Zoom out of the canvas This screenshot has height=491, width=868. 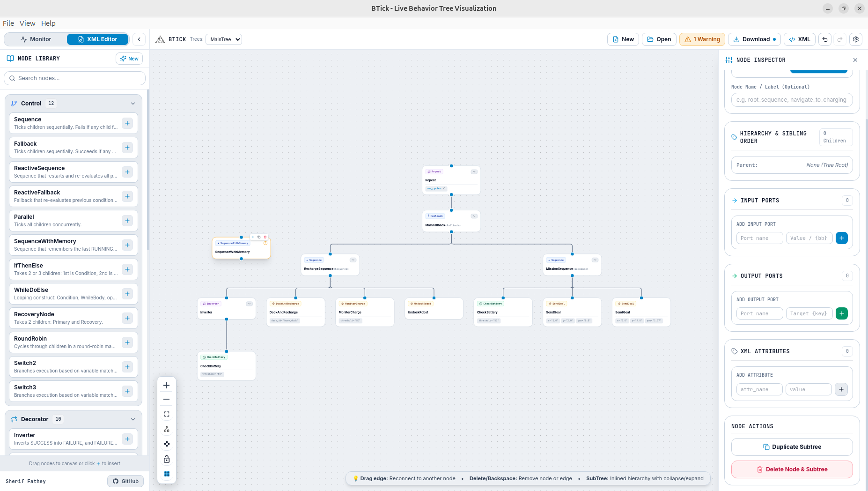point(167,399)
